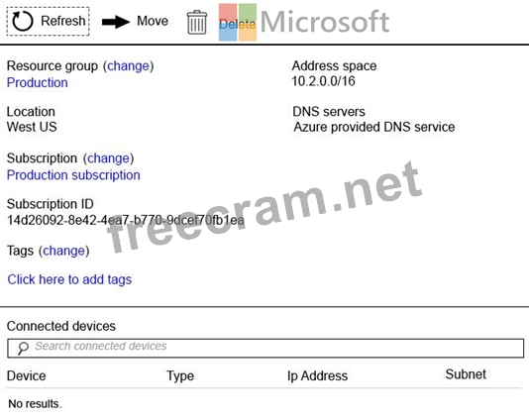Viewport: 529px width, 420px height.
Task: Click the Refresh circular arrow icon
Action: point(23,21)
